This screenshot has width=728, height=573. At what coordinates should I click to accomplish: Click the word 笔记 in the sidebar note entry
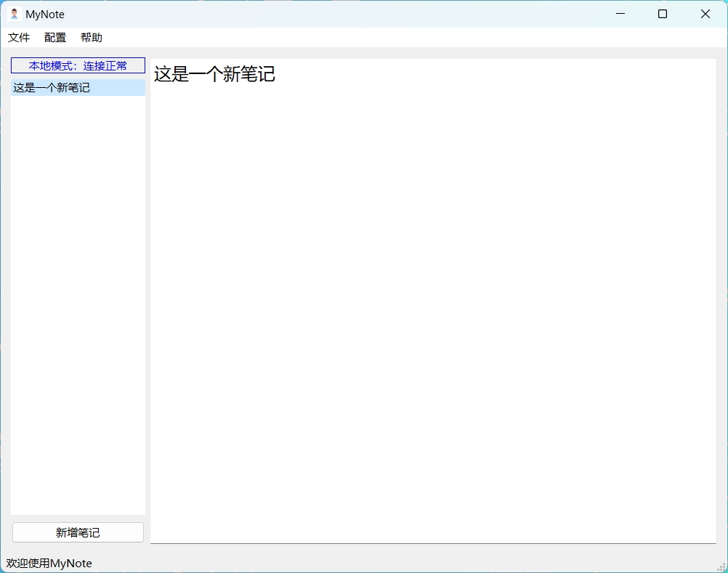pyautogui.click(x=78, y=88)
